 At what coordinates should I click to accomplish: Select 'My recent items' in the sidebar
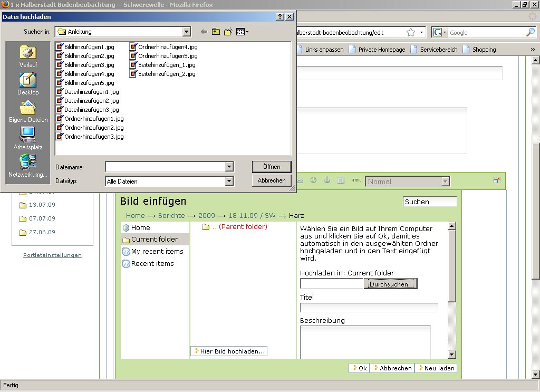point(157,252)
